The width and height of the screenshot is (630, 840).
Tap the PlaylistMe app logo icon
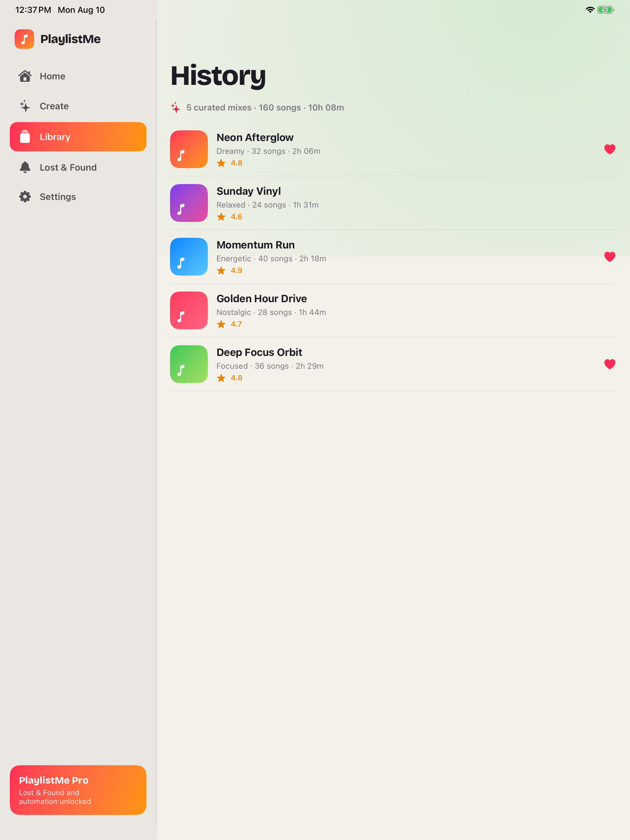(24, 39)
